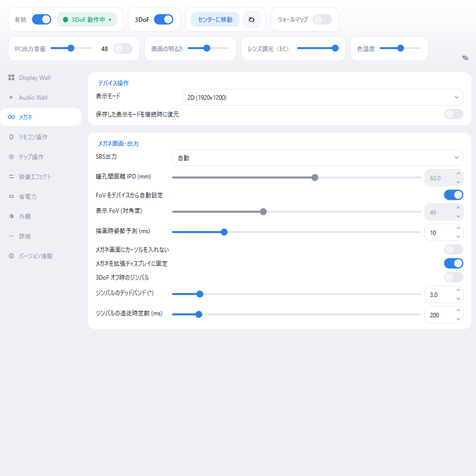Enable メガネ画面にカーソルを入れない switch
This screenshot has height=476, width=476.
coord(454,249)
